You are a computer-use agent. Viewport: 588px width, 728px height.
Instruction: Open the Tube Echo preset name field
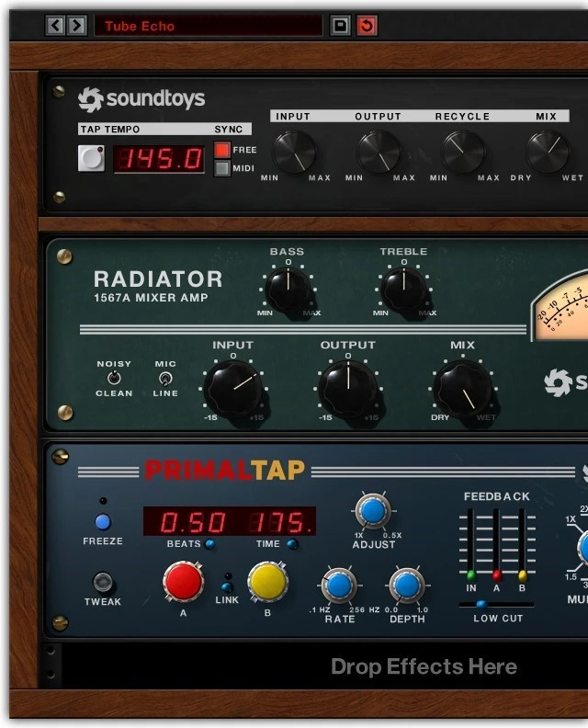(x=209, y=26)
